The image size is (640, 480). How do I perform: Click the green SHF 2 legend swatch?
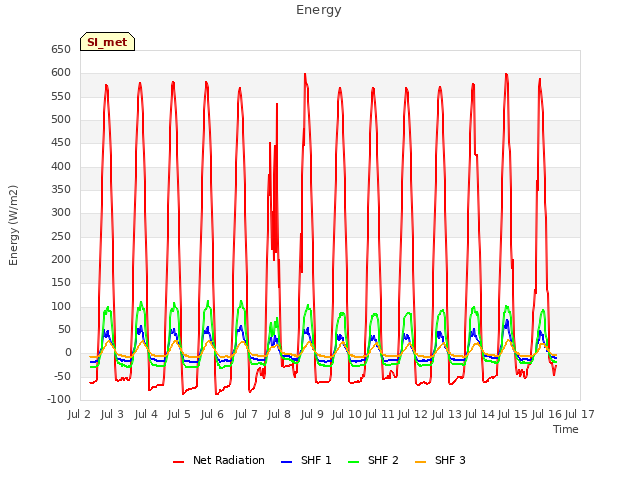[353, 462]
